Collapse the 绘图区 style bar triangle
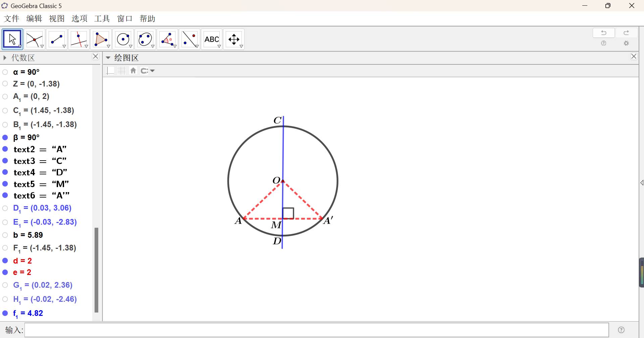This screenshot has width=644, height=338. pyautogui.click(x=108, y=58)
